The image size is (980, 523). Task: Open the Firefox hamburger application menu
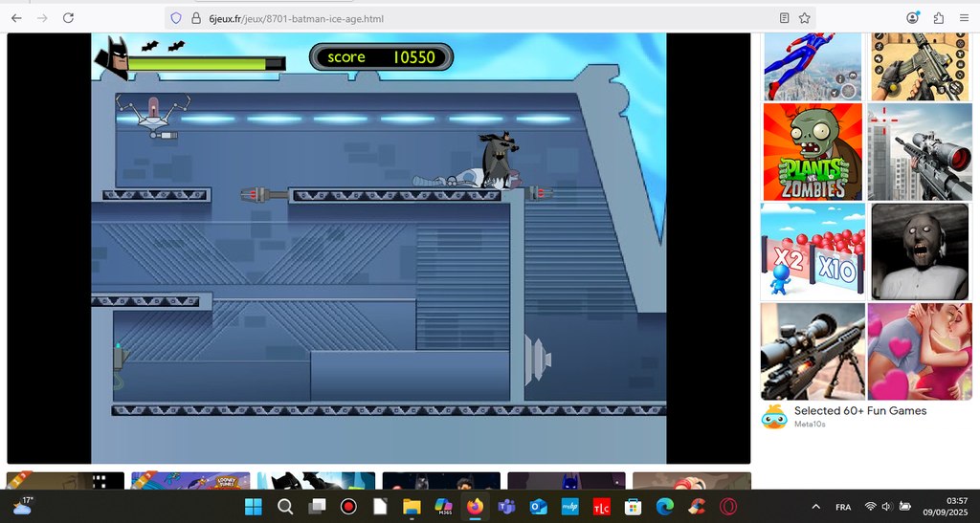(964, 18)
